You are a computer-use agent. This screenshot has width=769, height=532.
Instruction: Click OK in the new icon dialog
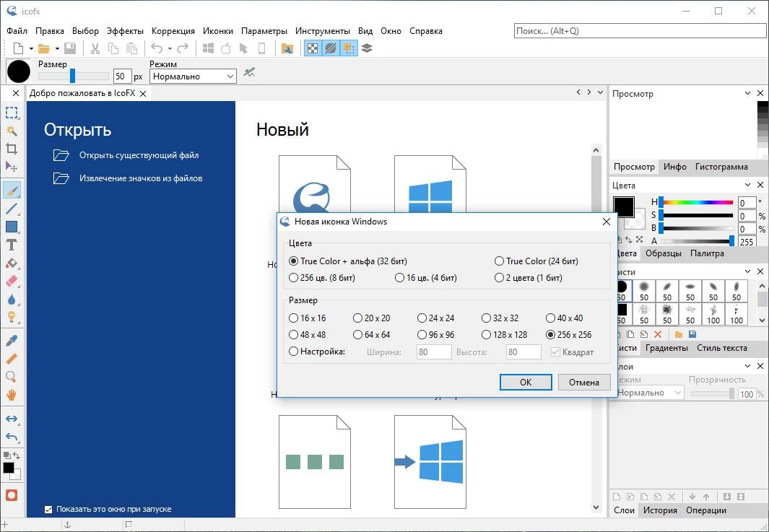pos(526,383)
